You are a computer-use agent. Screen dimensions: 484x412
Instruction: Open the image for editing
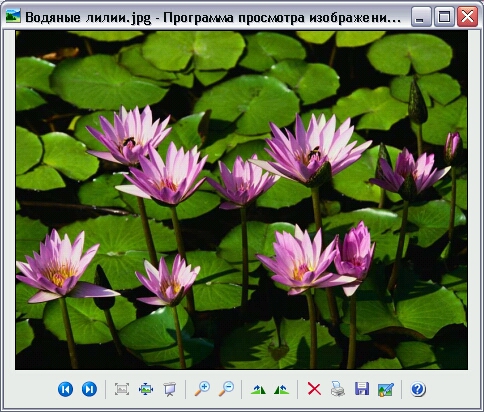point(386,389)
